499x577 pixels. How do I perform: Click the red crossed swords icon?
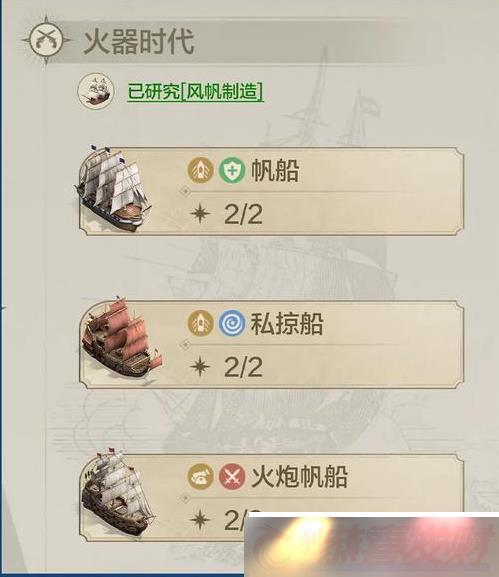232,477
